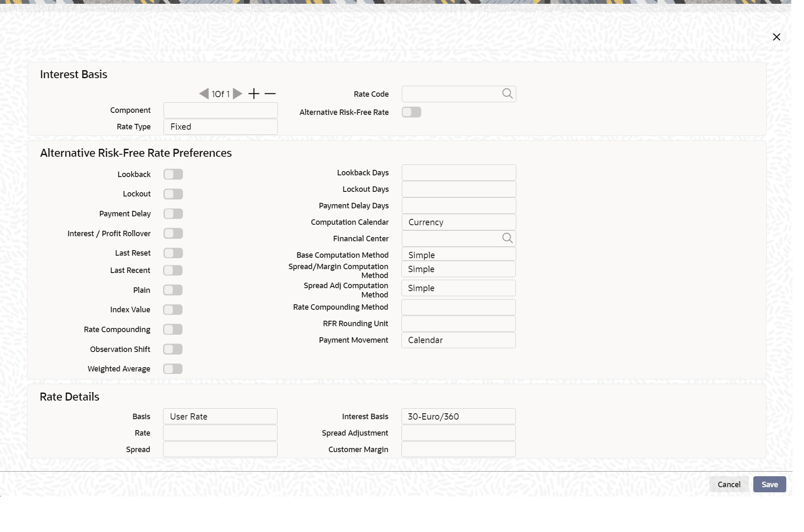Toggle the Rate Compounding switch
Viewport: 804px width, 532px height.
click(x=173, y=329)
